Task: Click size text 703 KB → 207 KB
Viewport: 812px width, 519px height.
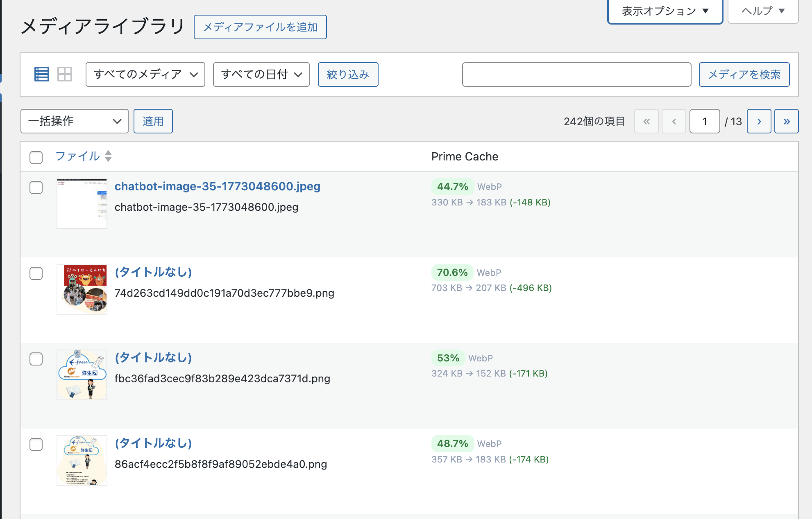Action: tap(469, 288)
